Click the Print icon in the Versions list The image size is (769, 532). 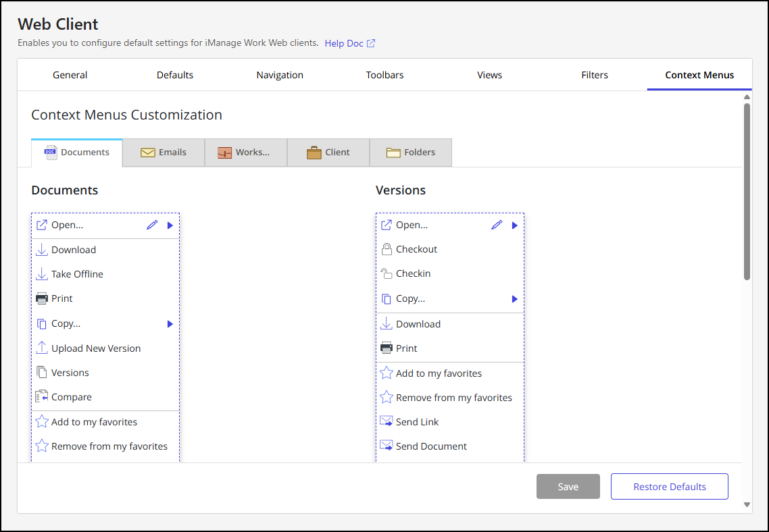(x=387, y=348)
